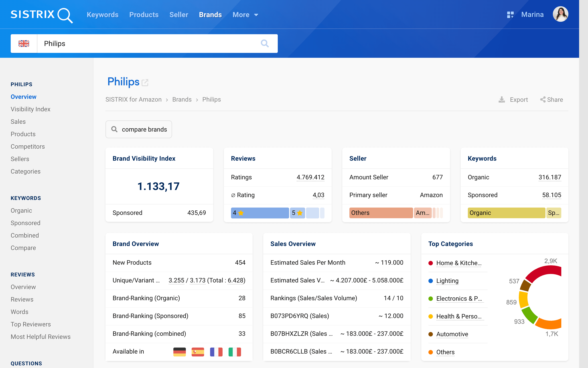Click the UK flag country selector icon
The height and width of the screenshot is (368, 588).
coord(24,43)
